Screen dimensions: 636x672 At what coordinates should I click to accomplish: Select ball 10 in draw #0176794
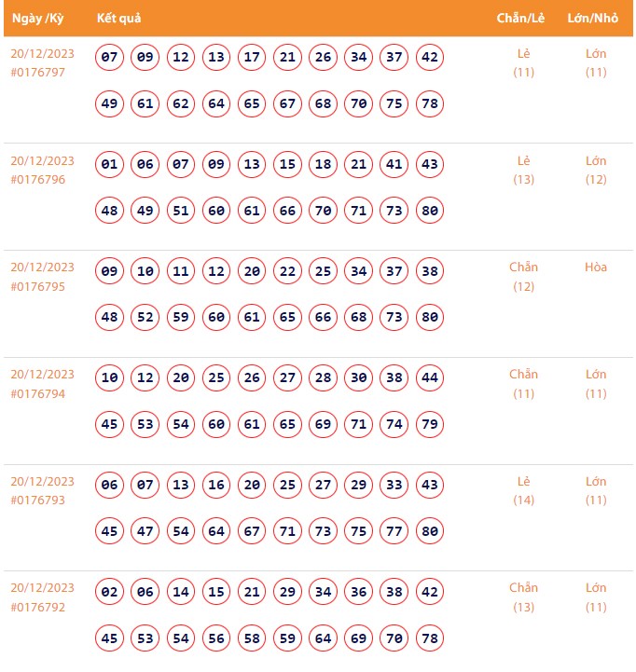point(109,378)
